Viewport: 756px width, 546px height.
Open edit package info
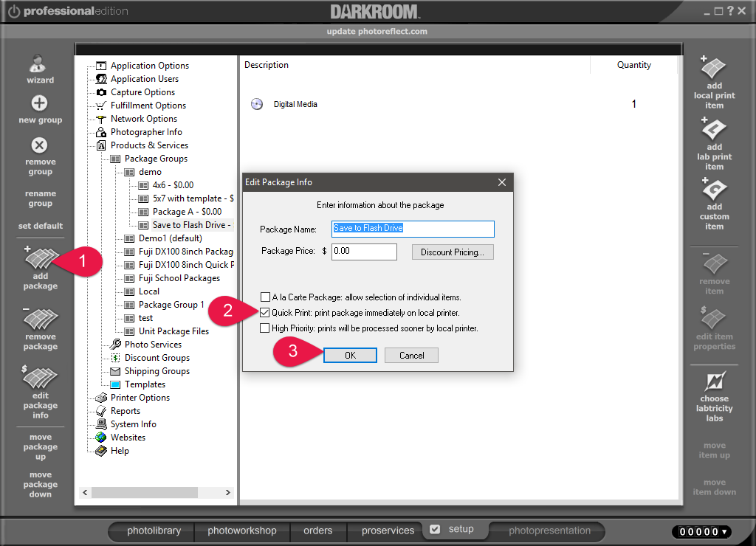pos(40,393)
